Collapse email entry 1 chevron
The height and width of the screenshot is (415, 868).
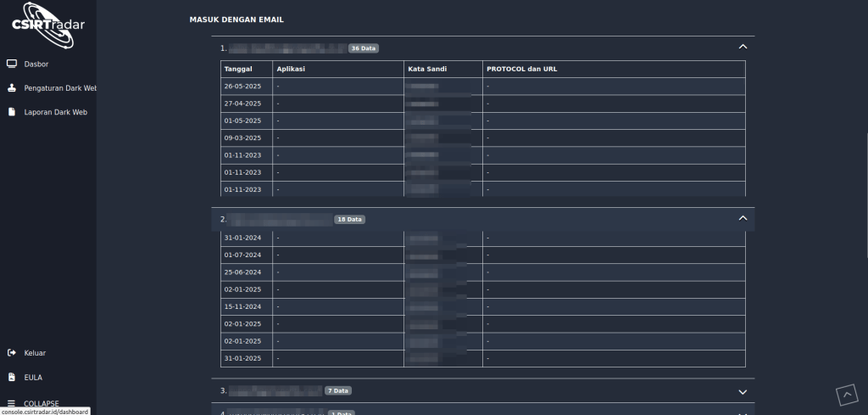[x=743, y=47]
